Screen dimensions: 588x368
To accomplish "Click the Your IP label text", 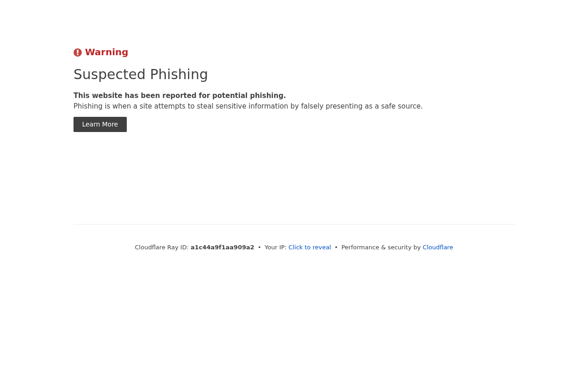I will coord(276,247).
